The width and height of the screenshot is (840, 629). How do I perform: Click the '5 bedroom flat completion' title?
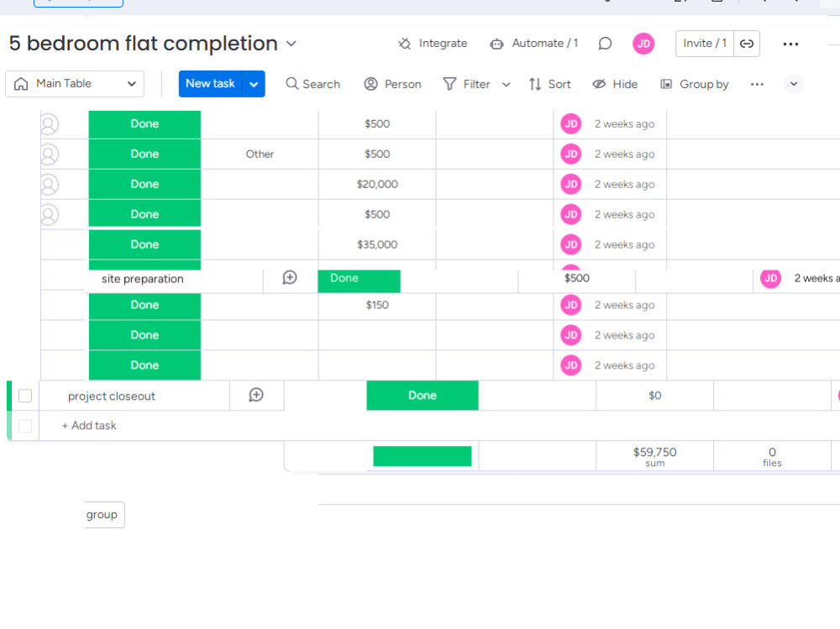click(x=144, y=44)
